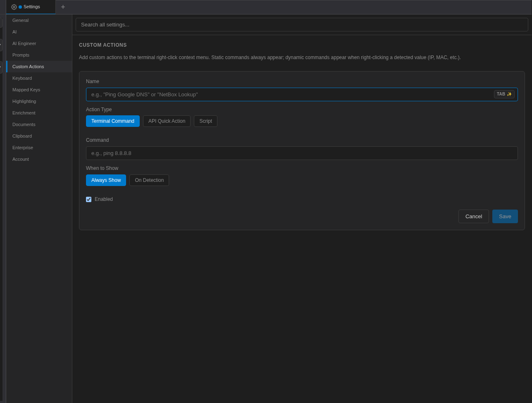Go to Account settings

[x=39, y=159]
